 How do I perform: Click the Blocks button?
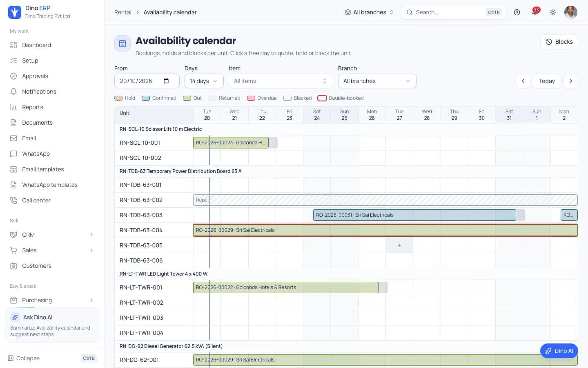pos(559,42)
